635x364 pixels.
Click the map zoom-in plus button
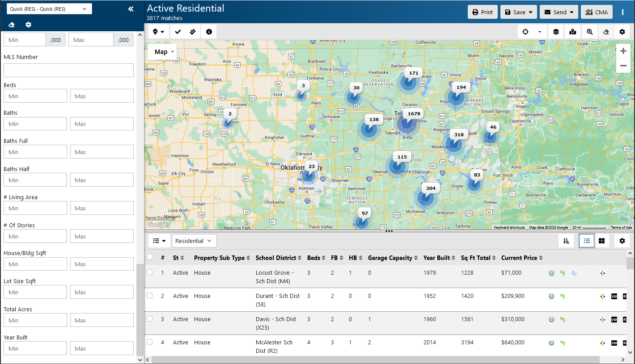623,51
